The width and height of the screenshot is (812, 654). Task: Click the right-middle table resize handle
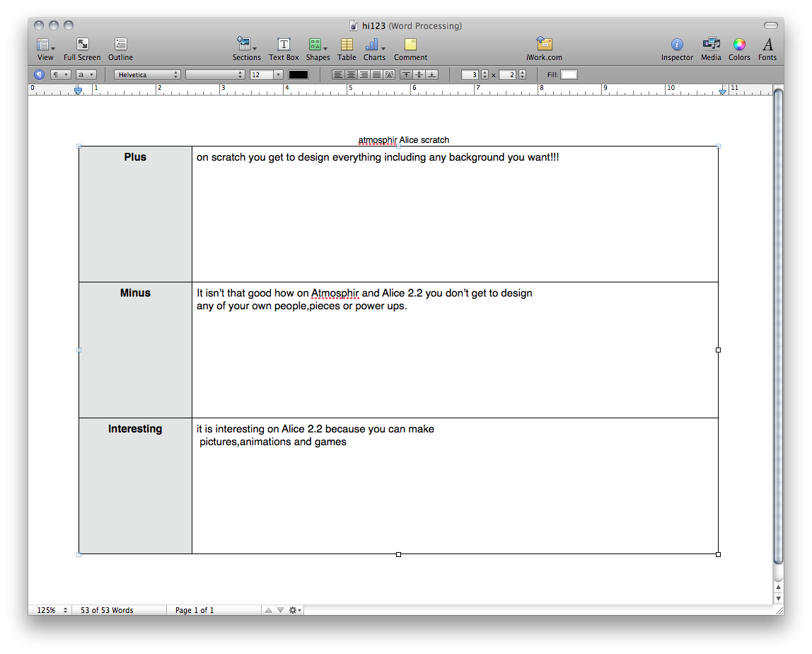tap(718, 350)
